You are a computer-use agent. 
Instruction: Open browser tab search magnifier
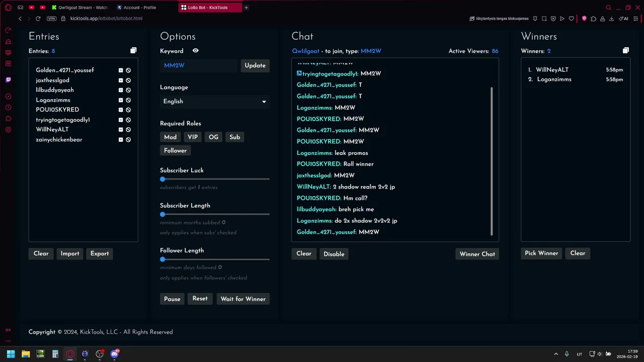pyautogui.click(x=608, y=8)
